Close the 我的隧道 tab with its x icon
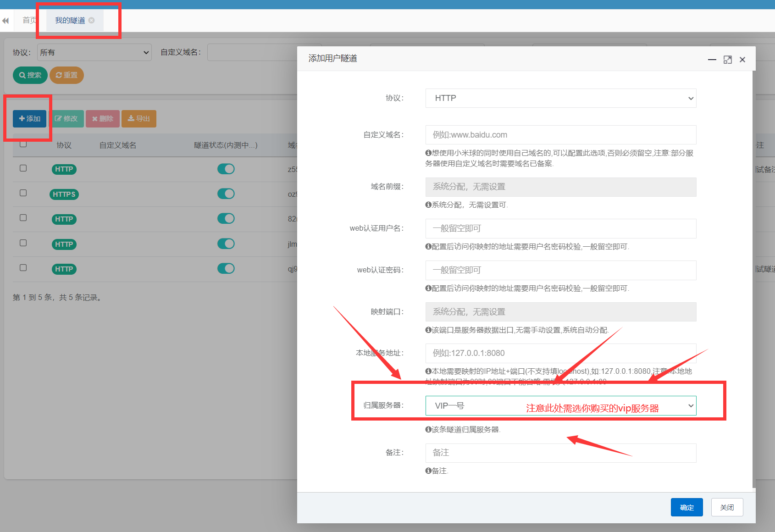 92,20
